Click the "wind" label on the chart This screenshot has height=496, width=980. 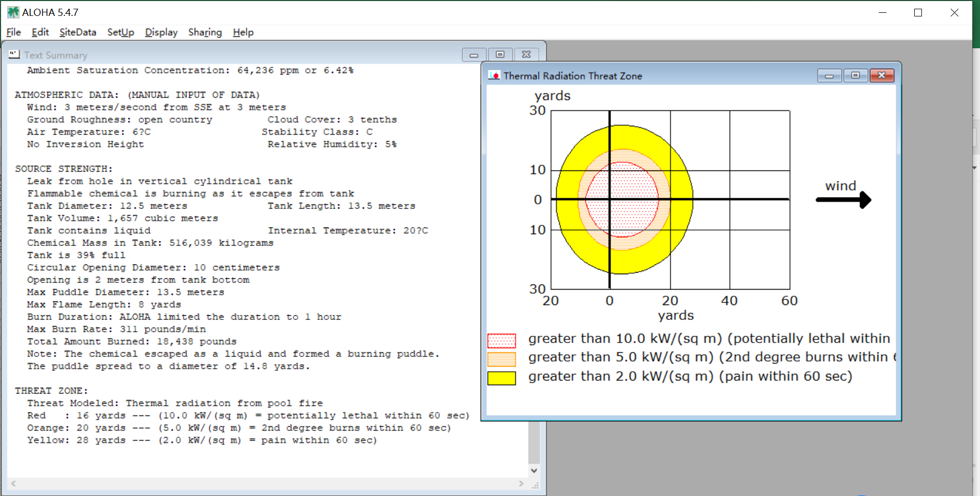[841, 186]
